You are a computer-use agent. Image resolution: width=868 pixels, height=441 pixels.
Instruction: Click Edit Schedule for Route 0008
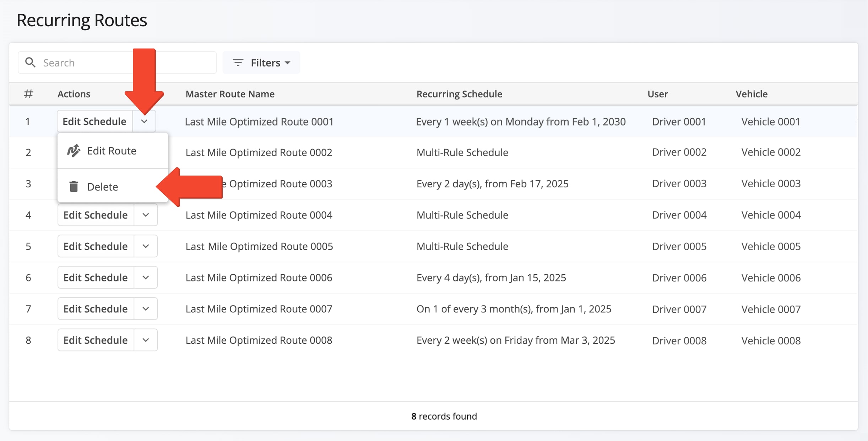click(x=96, y=340)
